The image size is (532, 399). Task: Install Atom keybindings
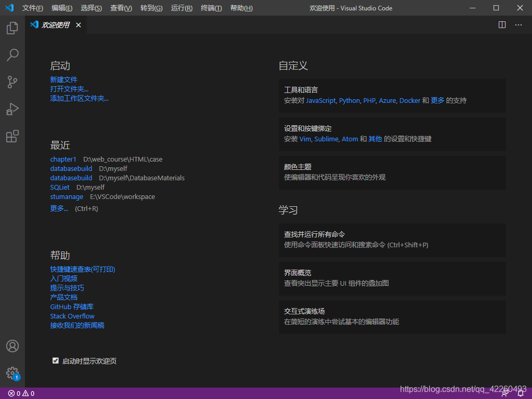pos(350,139)
